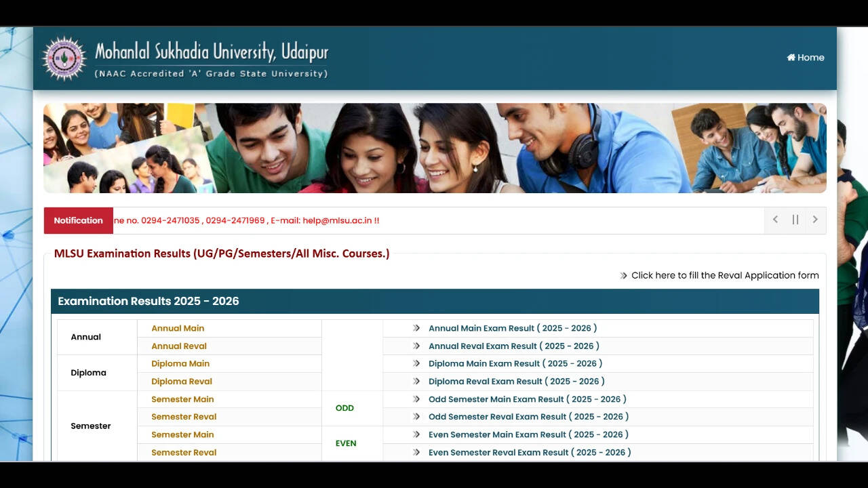868x488 pixels.
Task: Go to Home in header
Action: coord(806,58)
